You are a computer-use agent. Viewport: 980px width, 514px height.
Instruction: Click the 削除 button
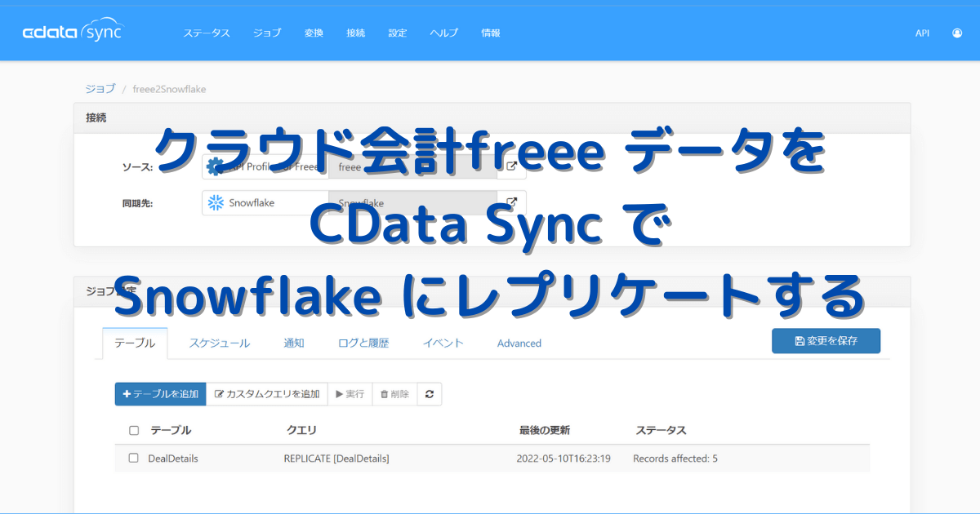pyautogui.click(x=394, y=394)
